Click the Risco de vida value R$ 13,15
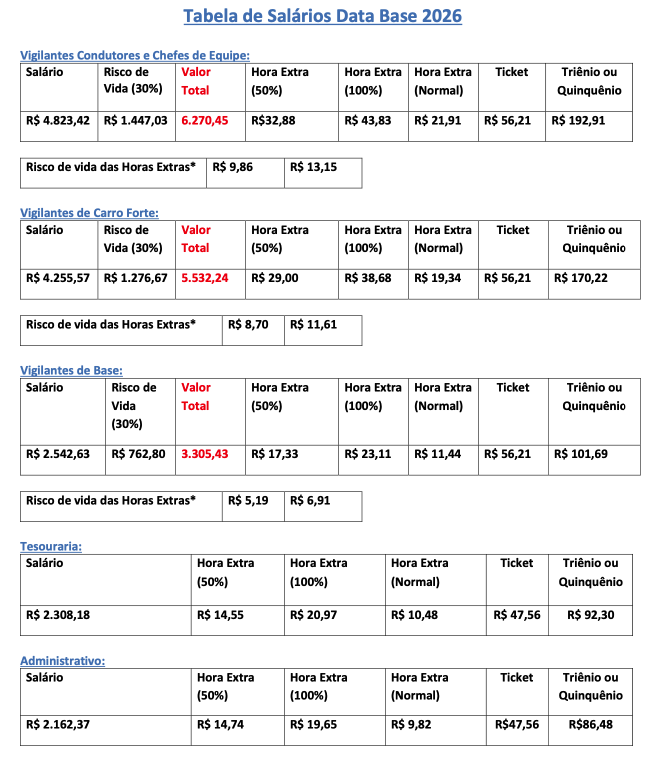The height and width of the screenshot is (778, 647). point(314,167)
